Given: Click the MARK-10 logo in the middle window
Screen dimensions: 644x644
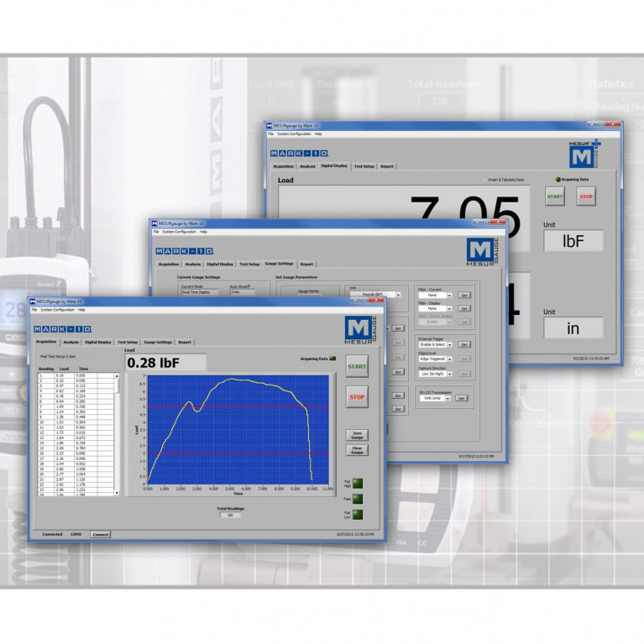Looking at the screenshot, I should [x=185, y=251].
